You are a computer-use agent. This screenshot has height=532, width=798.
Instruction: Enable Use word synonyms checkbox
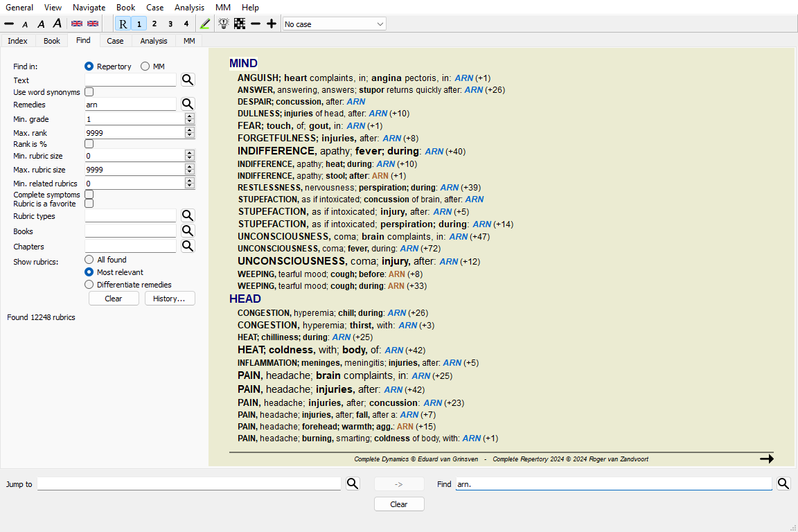pyautogui.click(x=89, y=91)
